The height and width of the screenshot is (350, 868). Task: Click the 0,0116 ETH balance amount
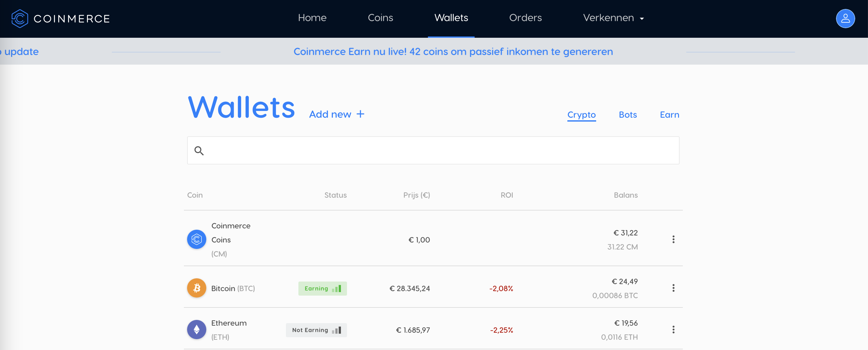(619, 337)
